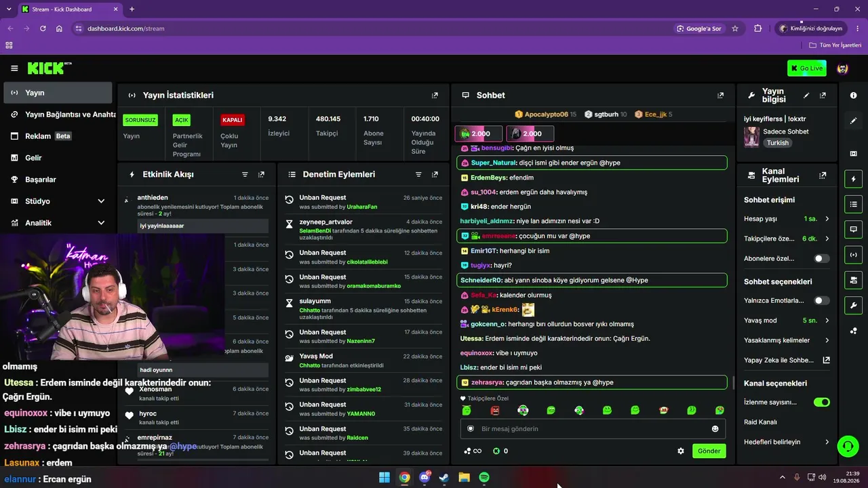Pop out the Sohbet chat panel
Viewport: 868px width, 488px height.
[x=720, y=96]
